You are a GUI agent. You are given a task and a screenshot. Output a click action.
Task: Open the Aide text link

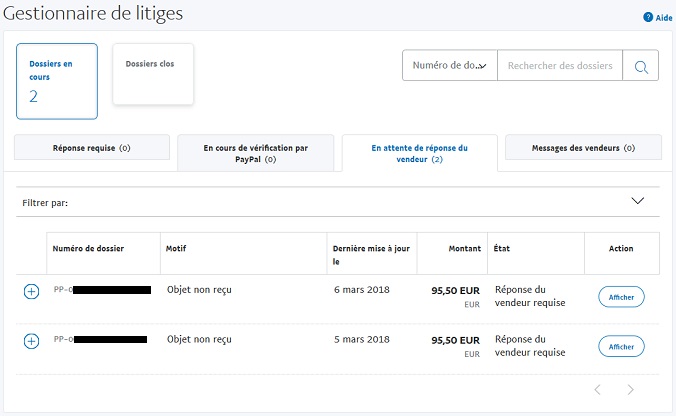[x=664, y=18]
